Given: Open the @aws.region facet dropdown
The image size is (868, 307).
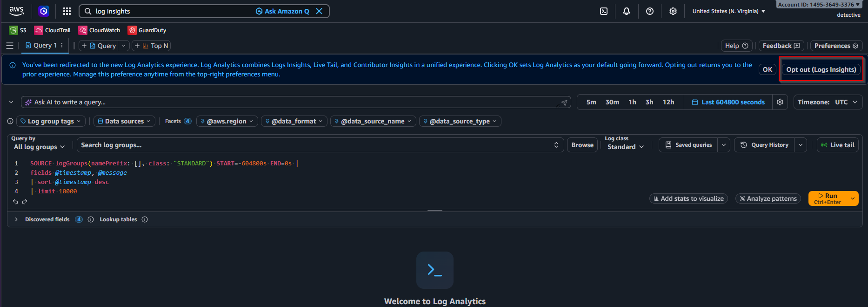Looking at the screenshot, I should [227, 121].
